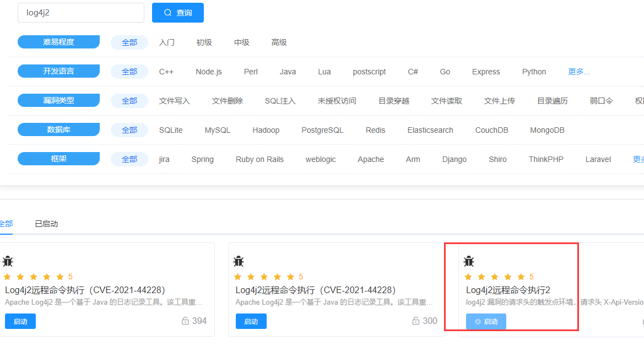Filter framework by Shiro
The height and width of the screenshot is (346, 644).
(498, 159)
